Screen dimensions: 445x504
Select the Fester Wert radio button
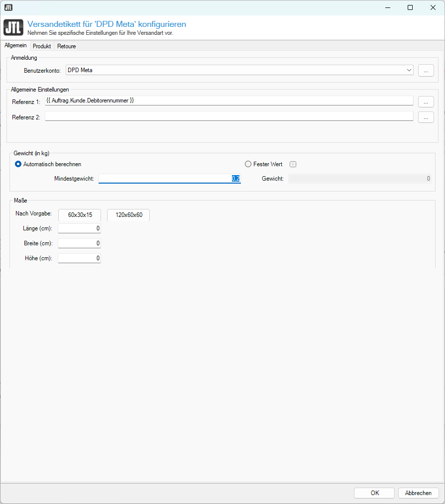tap(248, 164)
